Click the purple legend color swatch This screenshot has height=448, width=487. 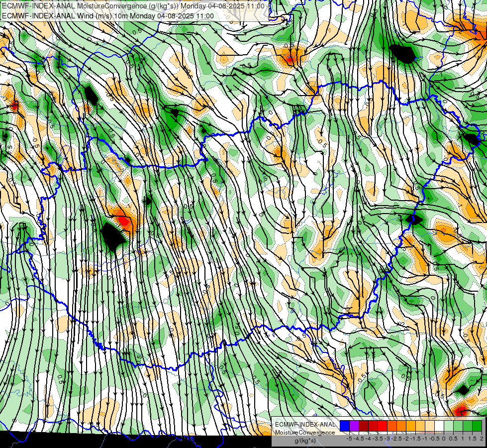pyautogui.click(x=354, y=426)
